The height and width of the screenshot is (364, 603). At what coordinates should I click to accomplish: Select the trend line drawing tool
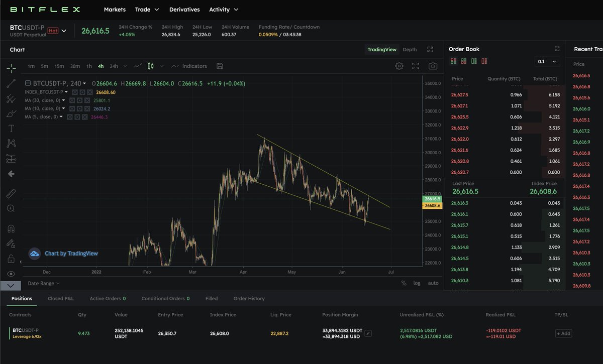11,83
